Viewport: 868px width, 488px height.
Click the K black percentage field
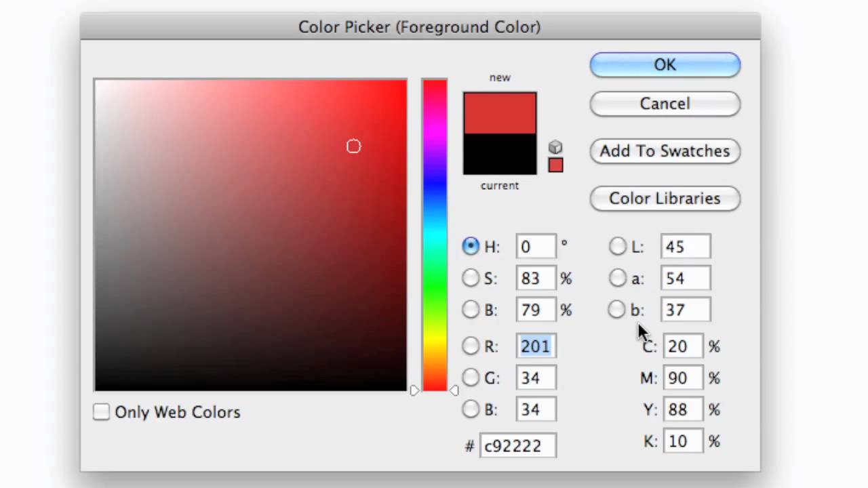click(683, 441)
